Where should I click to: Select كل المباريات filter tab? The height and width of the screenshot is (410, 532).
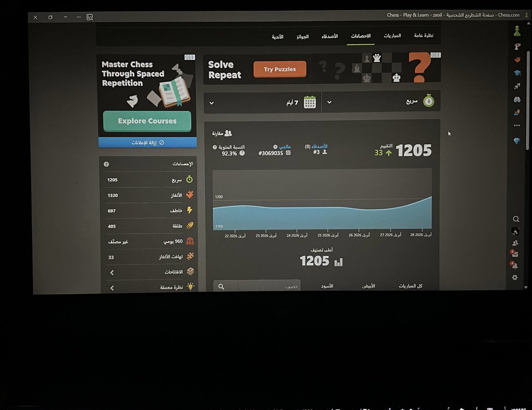point(410,286)
